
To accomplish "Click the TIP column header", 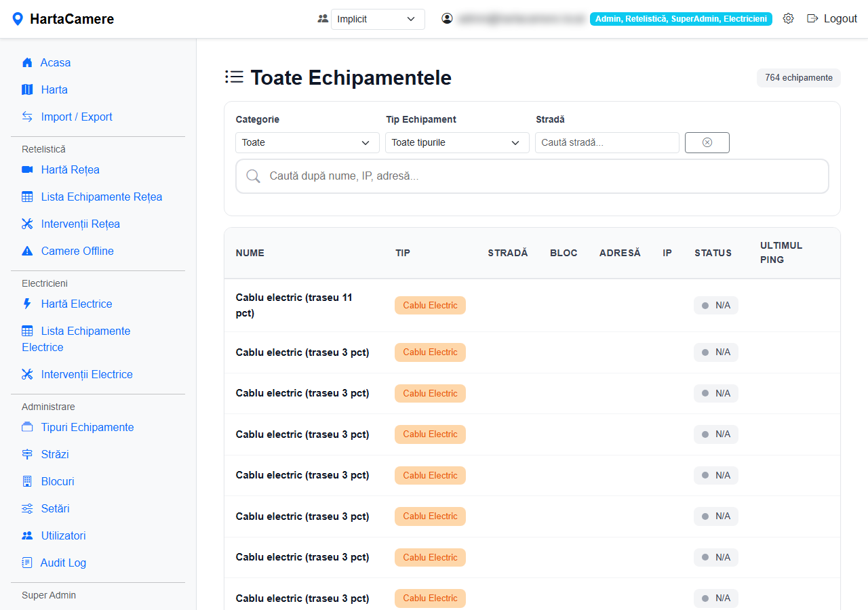I will (x=403, y=253).
